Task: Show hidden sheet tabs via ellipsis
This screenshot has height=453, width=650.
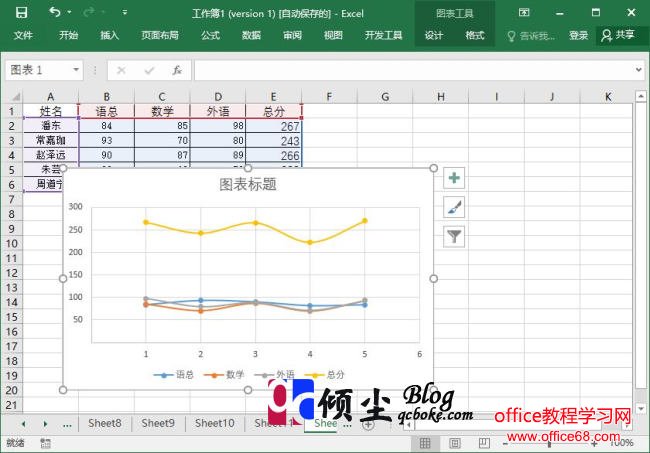Action: pyautogui.click(x=67, y=424)
